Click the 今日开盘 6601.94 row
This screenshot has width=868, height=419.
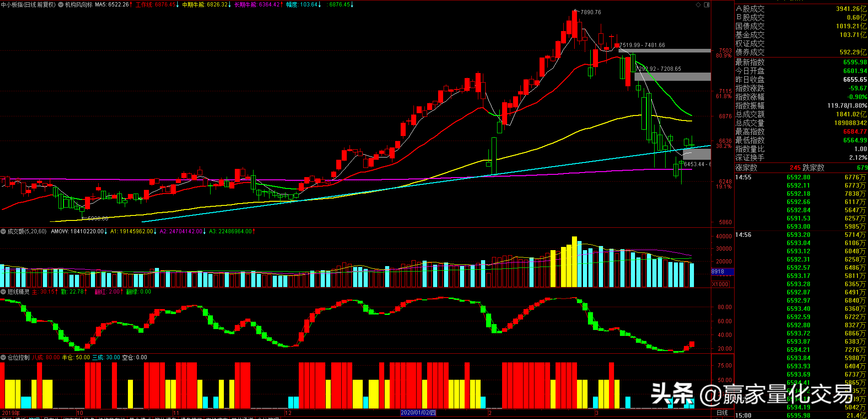pyautogui.click(x=801, y=71)
